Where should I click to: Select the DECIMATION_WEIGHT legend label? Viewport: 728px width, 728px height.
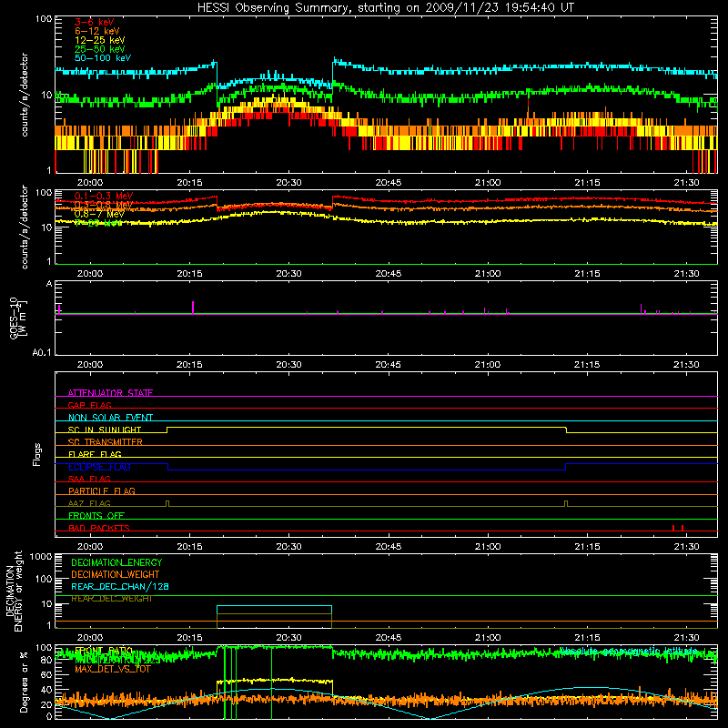pos(116,574)
